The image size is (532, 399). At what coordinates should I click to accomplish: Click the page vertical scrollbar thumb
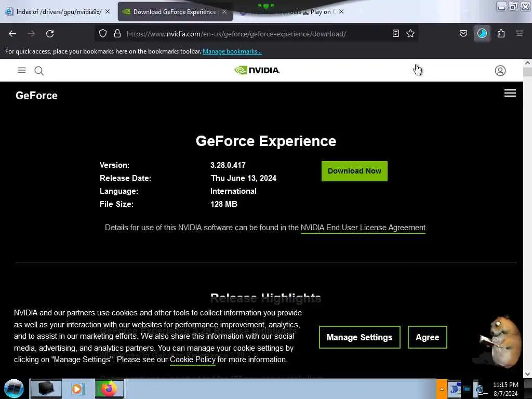pos(527,72)
